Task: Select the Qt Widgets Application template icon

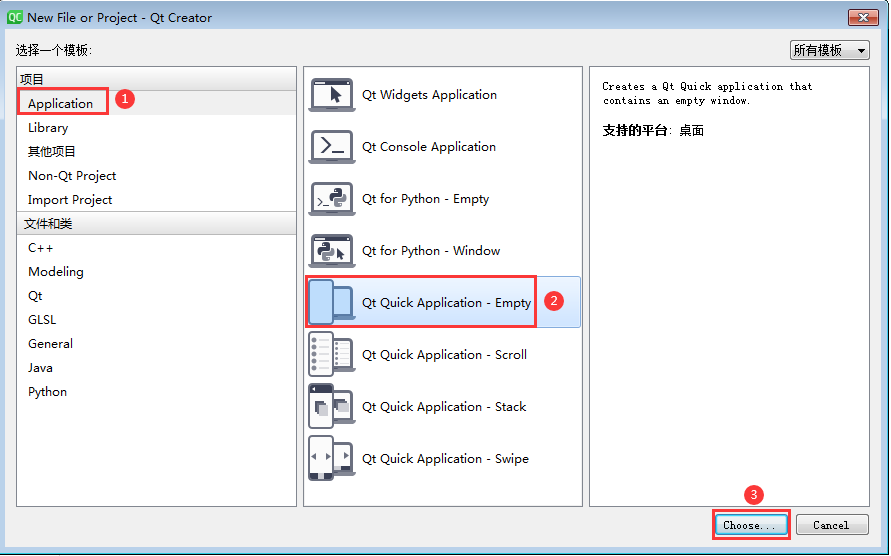Action: [x=332, y=95]
